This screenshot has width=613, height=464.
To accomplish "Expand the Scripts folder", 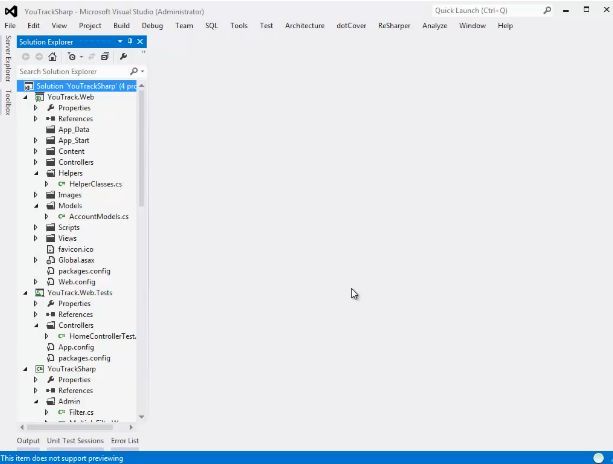I will 36,227.
